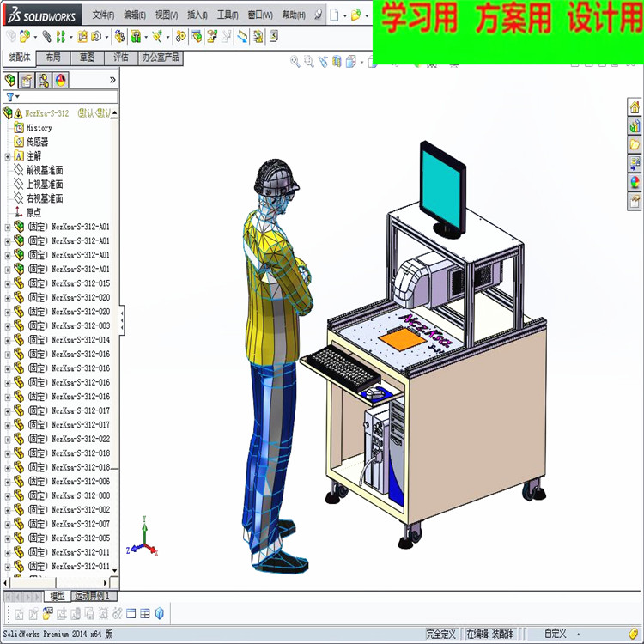Click the Insert Components icon
Screen dimensions: 644x644
point(24,37)
